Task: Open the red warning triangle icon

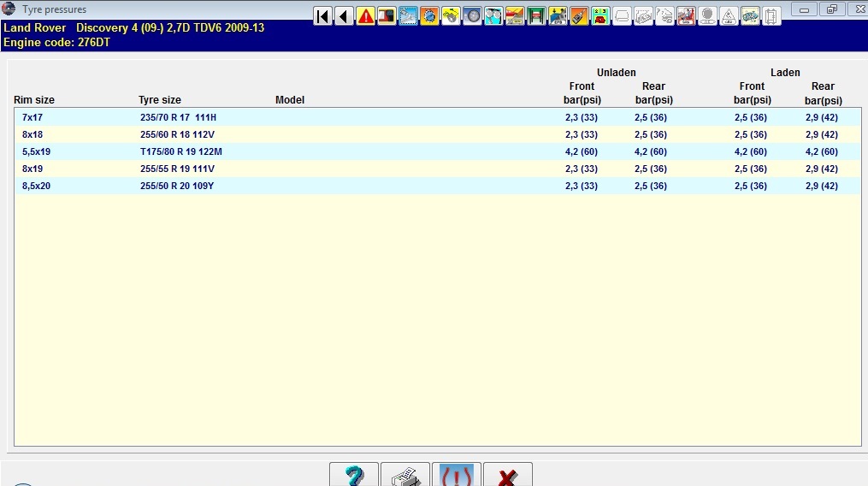Action: click(365, 15)
